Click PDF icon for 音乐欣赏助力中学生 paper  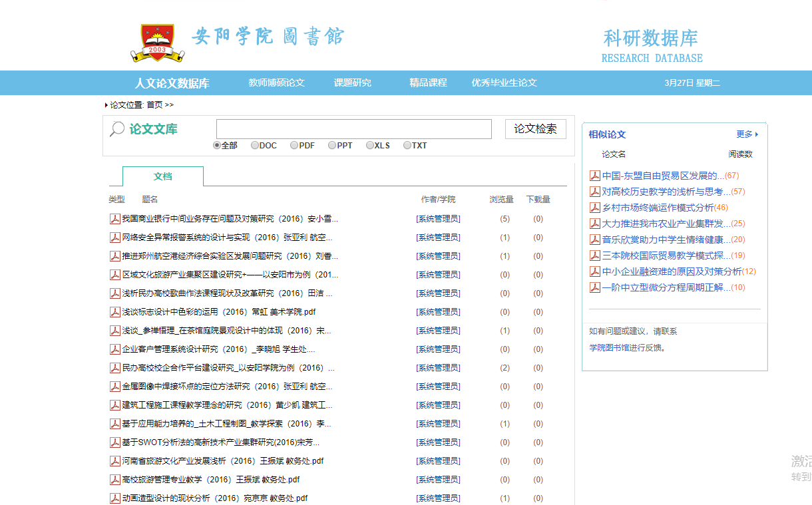[x=595, y=240]
